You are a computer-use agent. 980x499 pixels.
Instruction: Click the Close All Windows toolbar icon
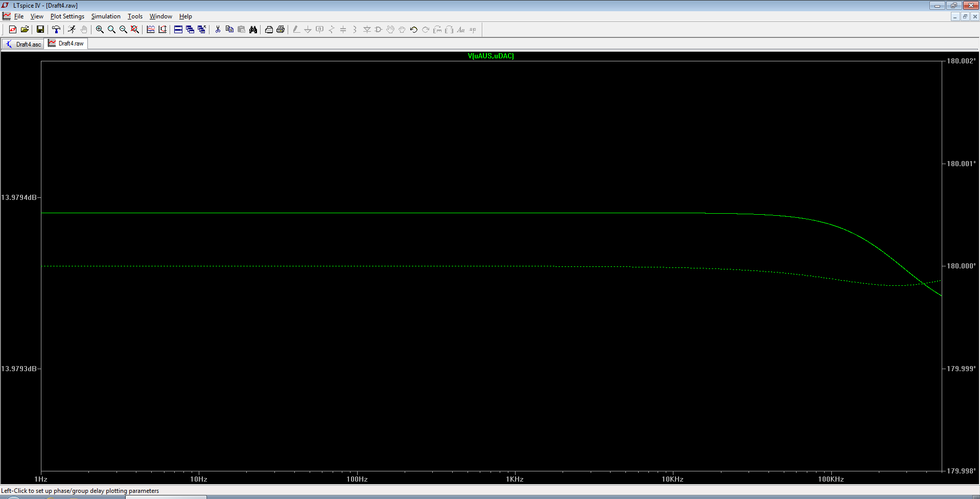pyautogui.click(x=202, y=30)
